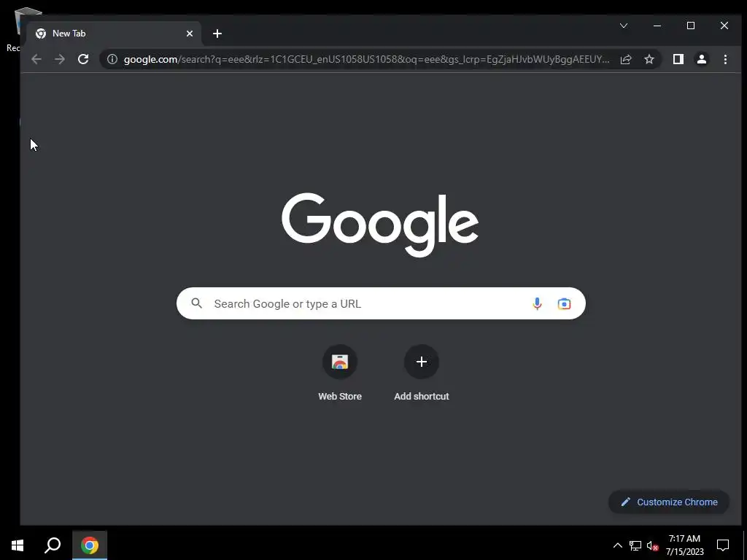Open the clock showing 7:17 AM
Screen dimensions: 747x560
click(x=684, y=545)
